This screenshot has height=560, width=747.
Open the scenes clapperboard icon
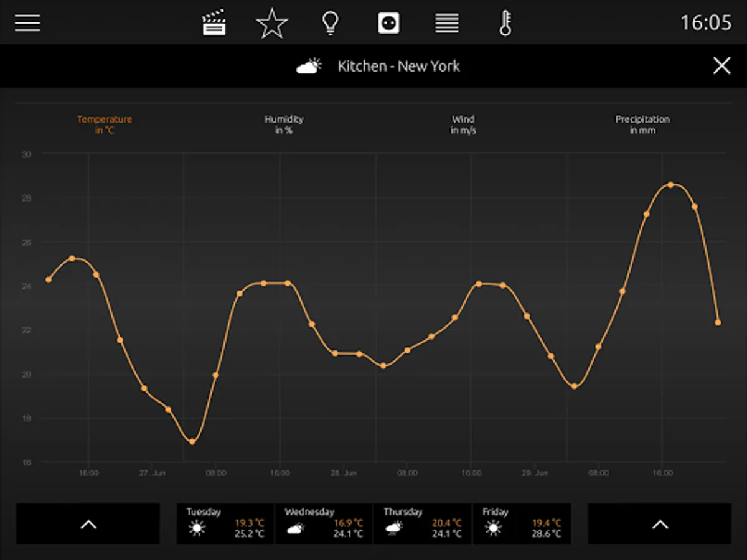pyautogui.click(x=214, y=24)
